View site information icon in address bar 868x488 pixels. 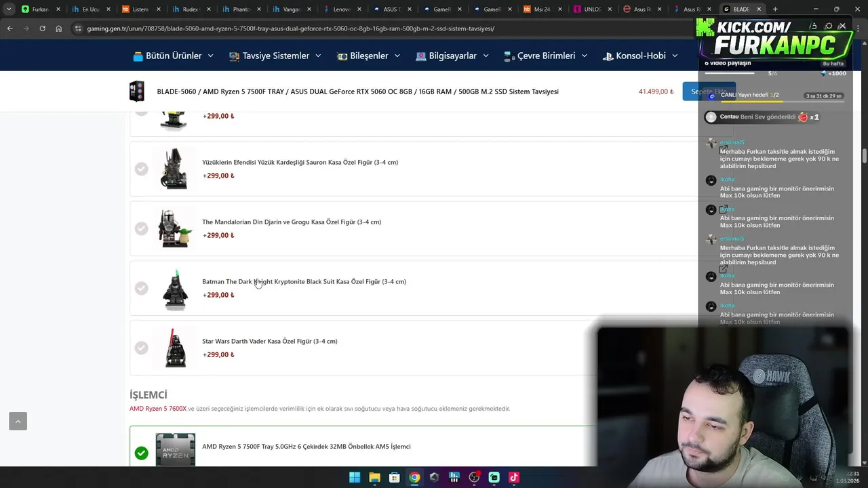coord(78,28)
